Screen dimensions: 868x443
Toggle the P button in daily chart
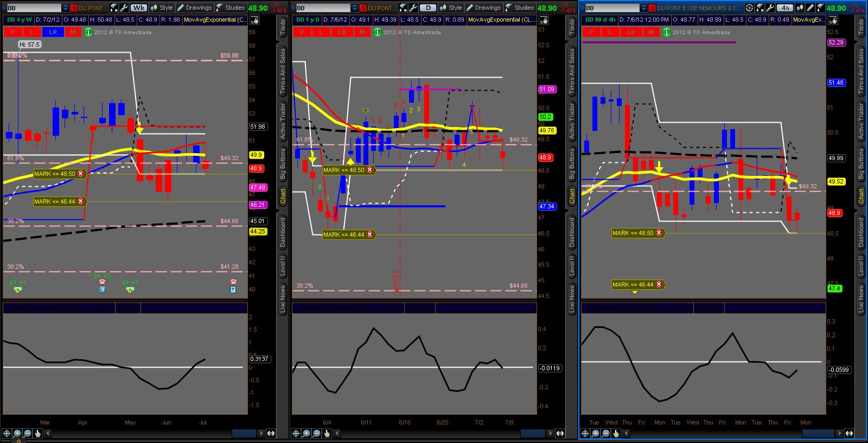(302, 32)
